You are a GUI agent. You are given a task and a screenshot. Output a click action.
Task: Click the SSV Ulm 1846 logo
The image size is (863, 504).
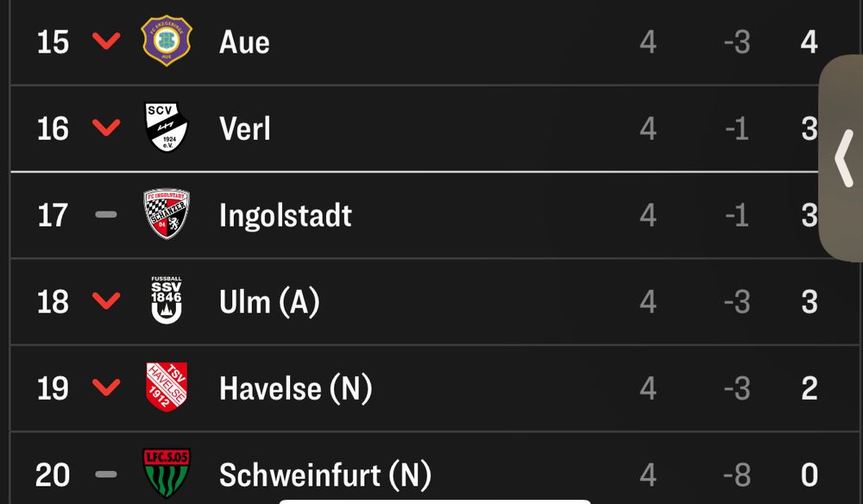point(166,301)
